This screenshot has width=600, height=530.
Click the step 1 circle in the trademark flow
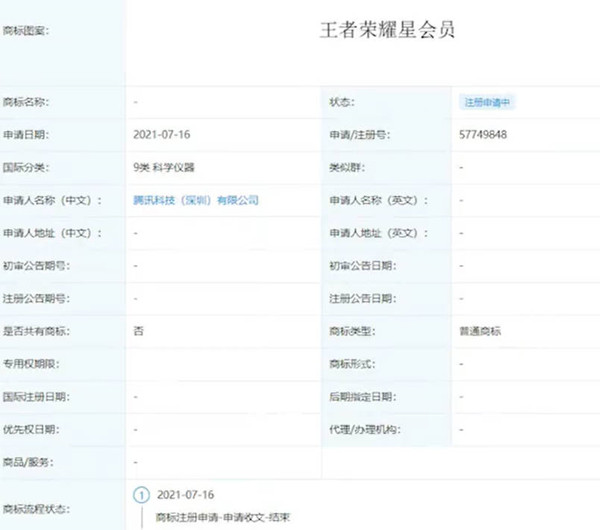[x=141, y=495]
